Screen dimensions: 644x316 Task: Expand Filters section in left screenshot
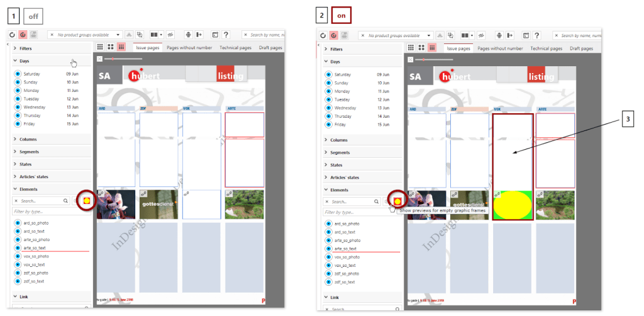point(52,48)
